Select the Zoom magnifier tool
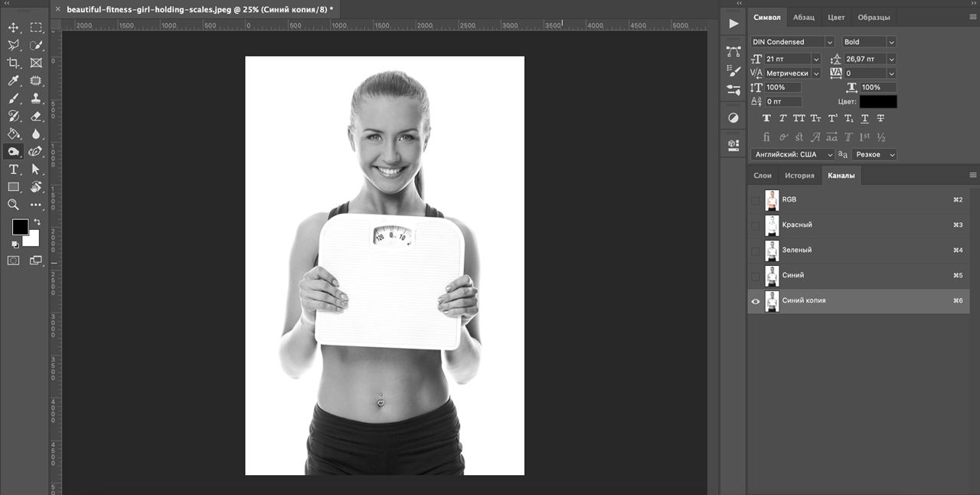 [x=13, y=205]
